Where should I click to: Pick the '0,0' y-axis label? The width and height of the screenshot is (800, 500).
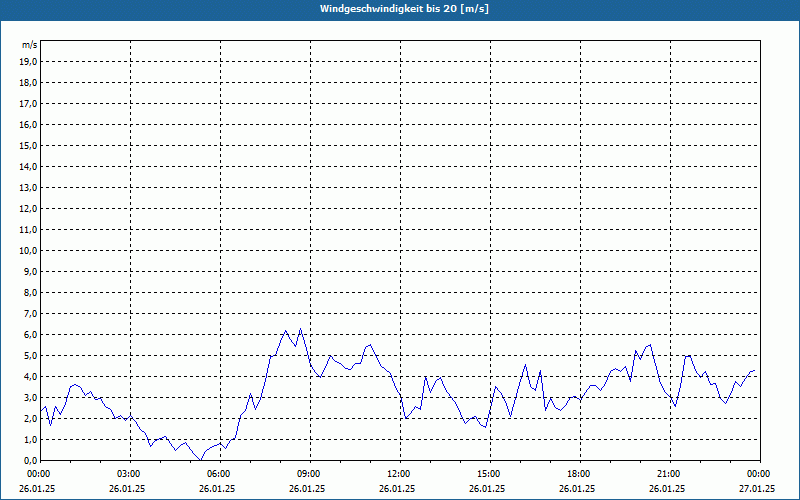pos(30,460)
